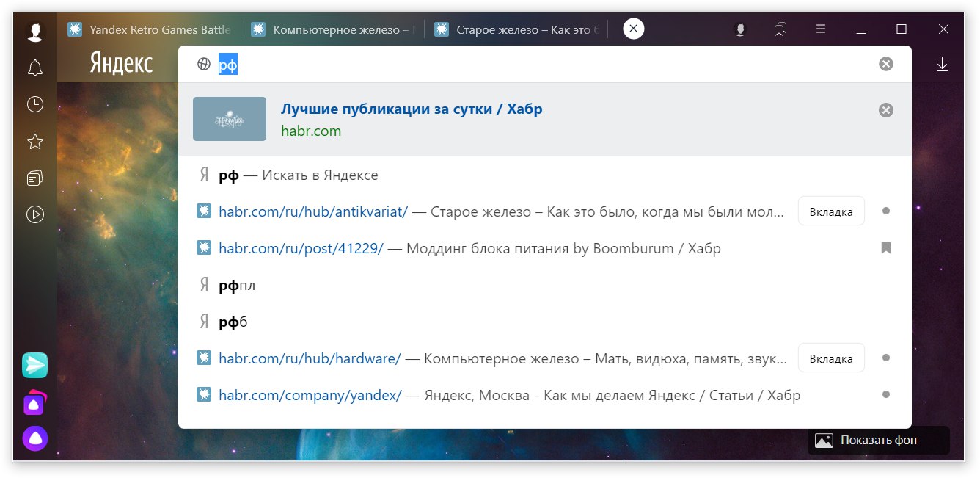Viewport: 980px width, 478px height.
Task: Click the habr.com green address
Action: point(311,131)
